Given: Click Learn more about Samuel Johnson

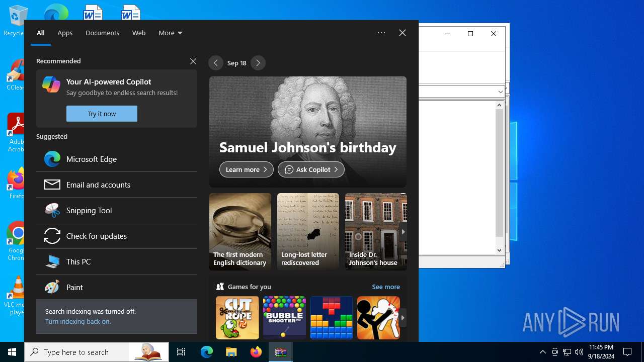Looking at the screenshot, I should 247,169.
